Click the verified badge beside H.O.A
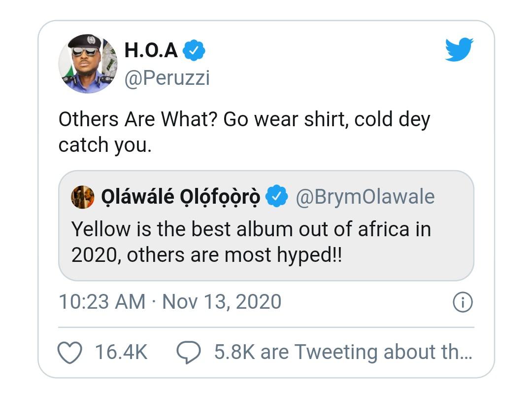Viewport: 532px width, 398px height. pos(194,50)
